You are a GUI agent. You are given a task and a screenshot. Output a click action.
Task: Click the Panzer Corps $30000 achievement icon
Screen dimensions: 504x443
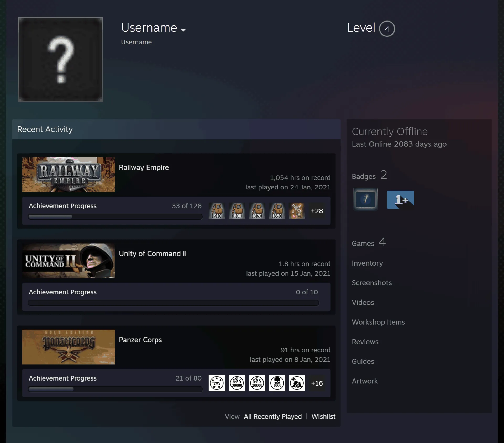tap(237, 383)
